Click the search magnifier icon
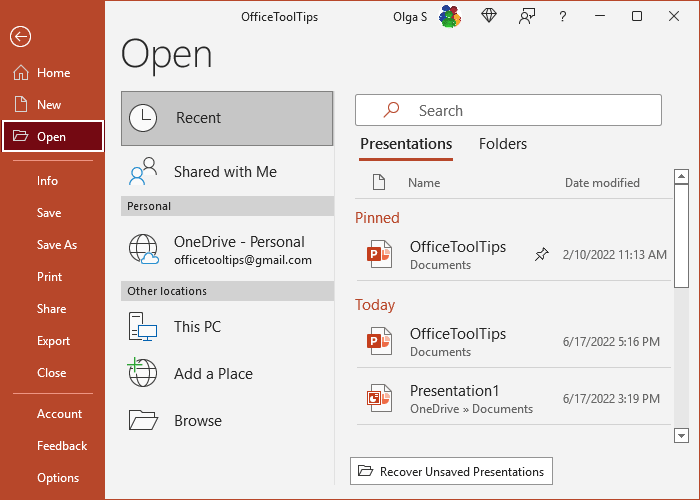Viewport: 700px width, 500px height. click(392, 110)
